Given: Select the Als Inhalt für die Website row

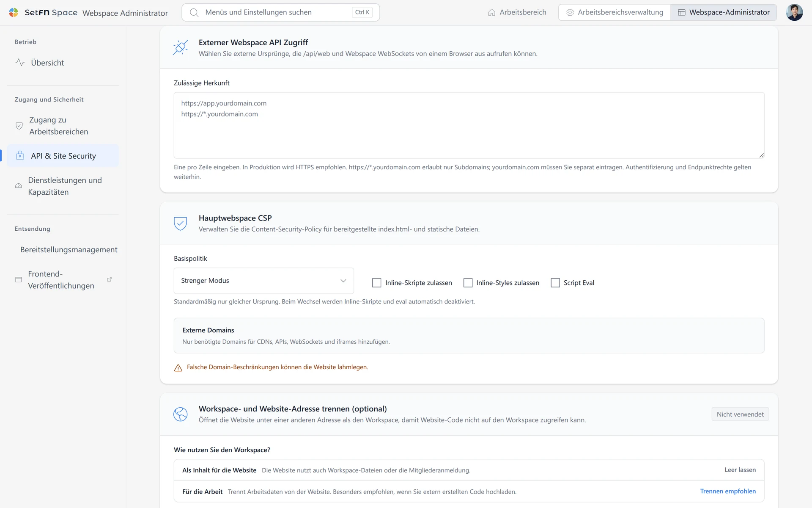Looking at the screenshot, I should click(469, 470).
